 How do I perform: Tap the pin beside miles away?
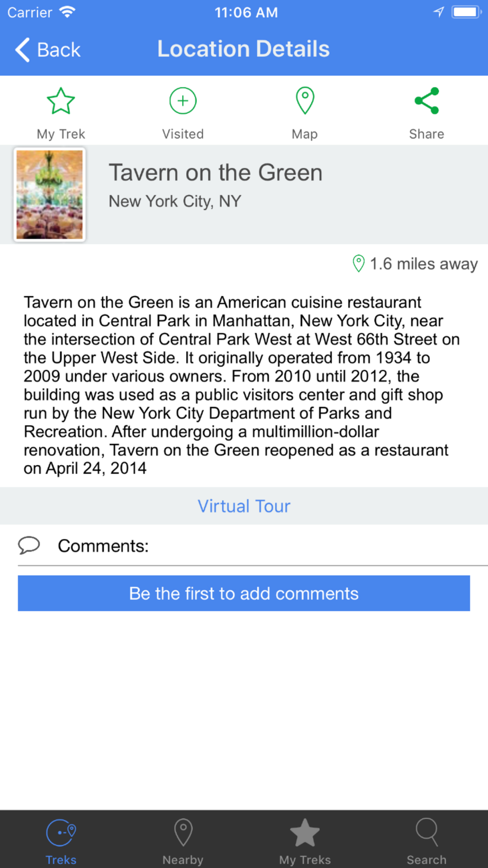coord(359,264)
